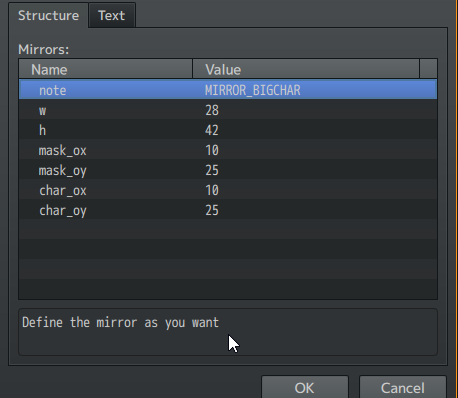Confirm with the OK button
The height and width of the screenshot is (398, 458).
click(x=305, y=387)
